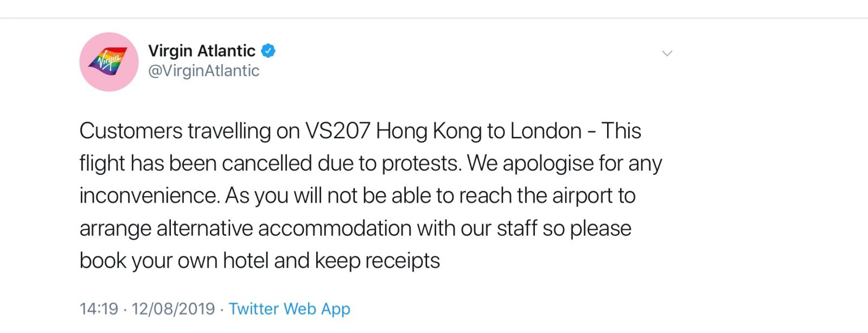
Task: Click the words "Hong Kong" in tweet
Action: tap(428, 131)
